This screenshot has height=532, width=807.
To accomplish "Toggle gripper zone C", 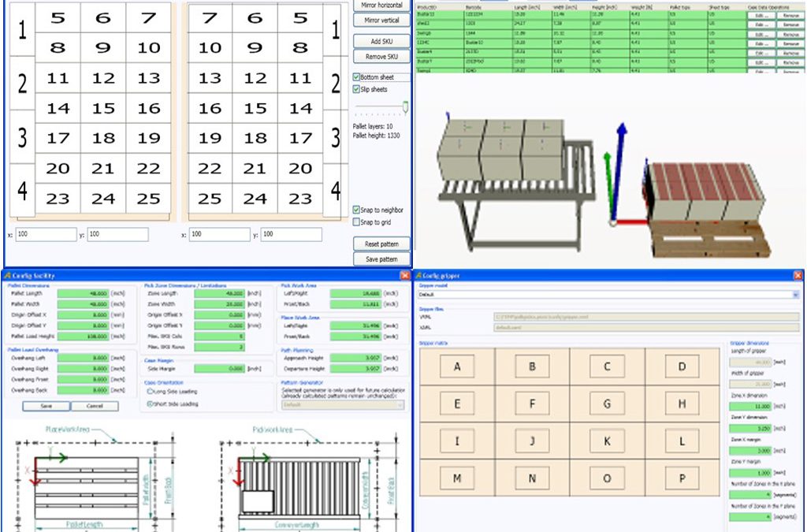I will [x=608, y=366].
